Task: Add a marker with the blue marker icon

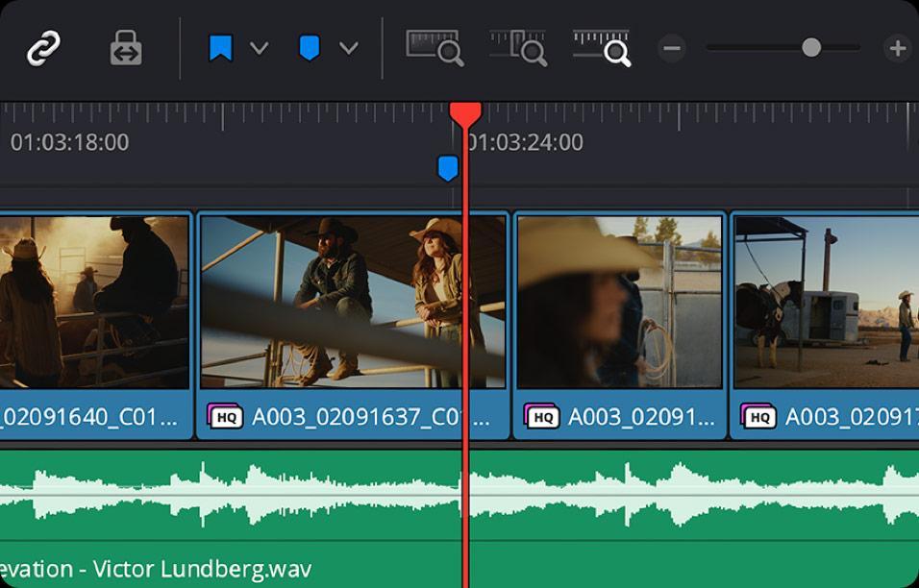Action: click(310, 48)
